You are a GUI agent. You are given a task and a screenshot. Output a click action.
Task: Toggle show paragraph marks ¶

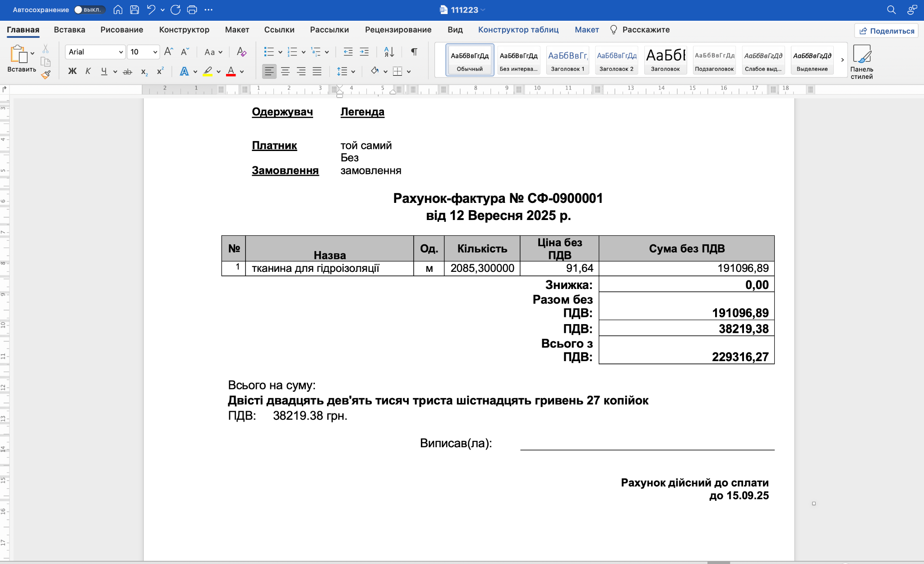click(x=414, y=52)
